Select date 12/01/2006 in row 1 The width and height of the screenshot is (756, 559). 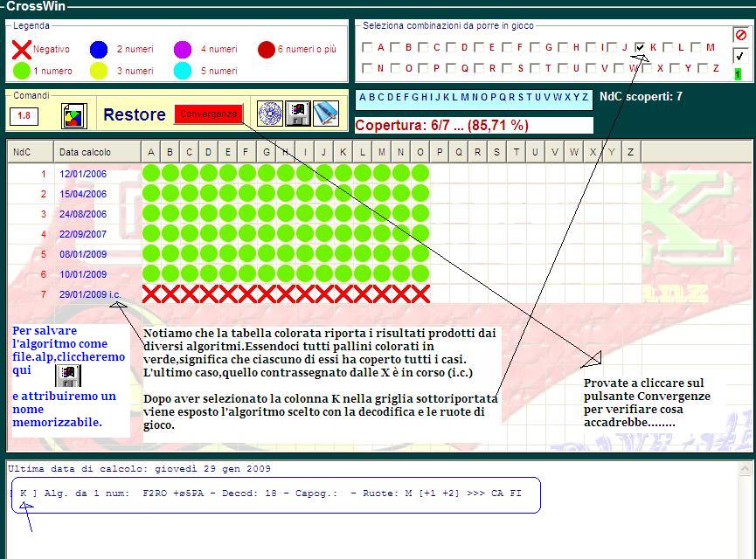(x=83, y=174)
